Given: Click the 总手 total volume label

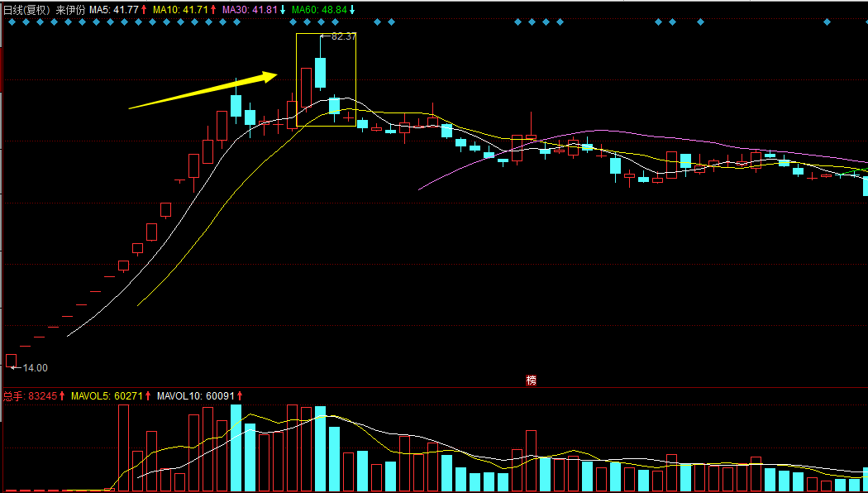Looking at the screenshot, I should pos(13,396).
